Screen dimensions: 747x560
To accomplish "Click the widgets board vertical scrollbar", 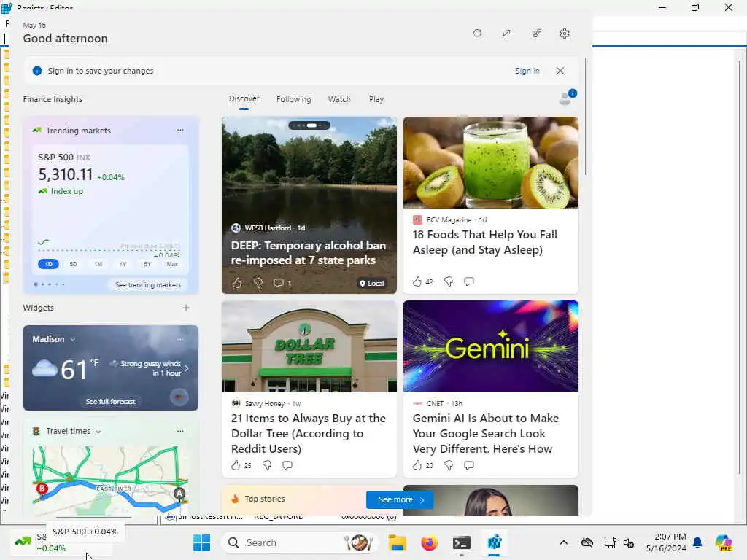I will click(585, 117).
